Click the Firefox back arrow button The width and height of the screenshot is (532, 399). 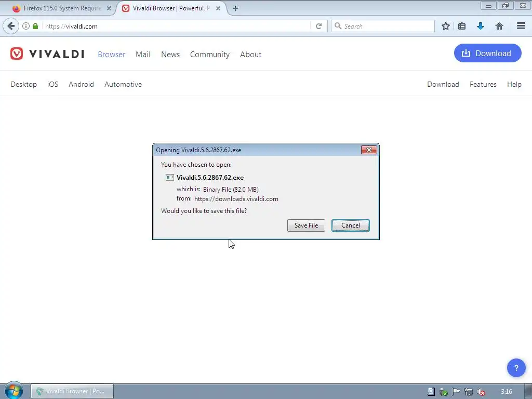click(x=11, y=26)
